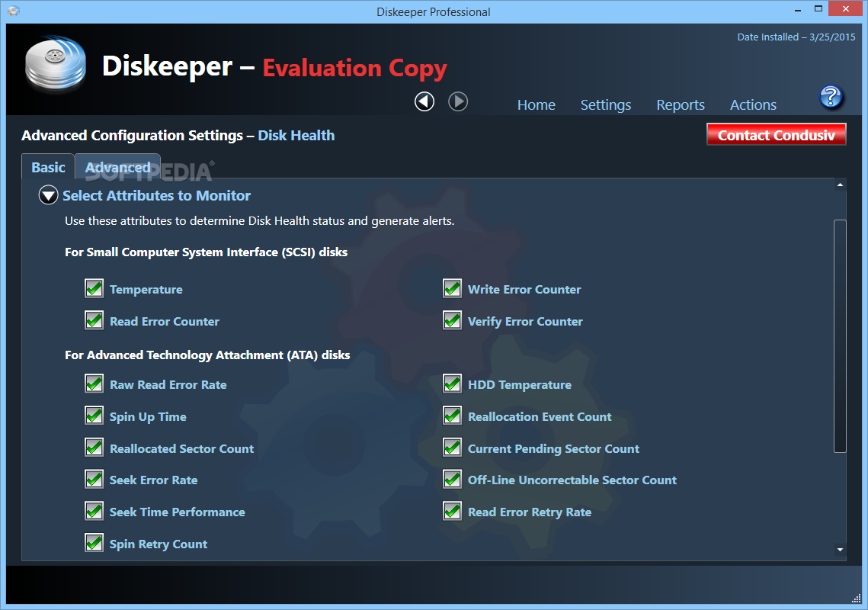This screenshot has width=868, height=610.
Task: Toggle the Reallocation Event Count checkbox
Action: 452,416
